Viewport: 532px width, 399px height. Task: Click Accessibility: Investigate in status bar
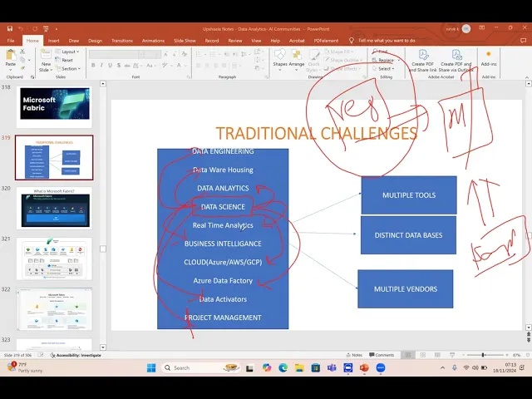(76, 355)
